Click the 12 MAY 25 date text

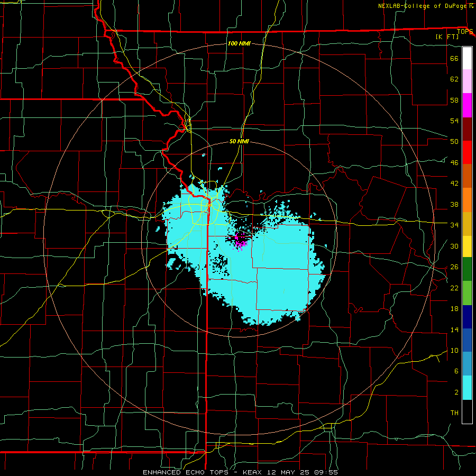click(x=289, y=472)
